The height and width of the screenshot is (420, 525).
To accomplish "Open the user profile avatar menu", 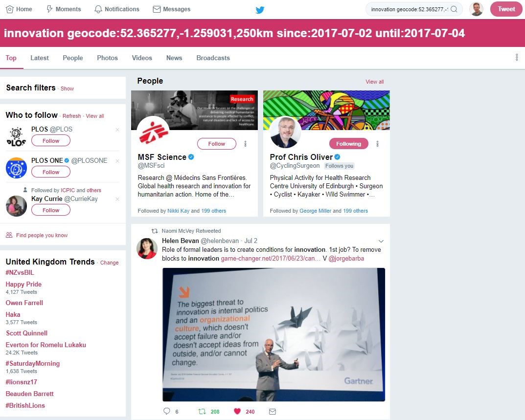I will 476,9.
